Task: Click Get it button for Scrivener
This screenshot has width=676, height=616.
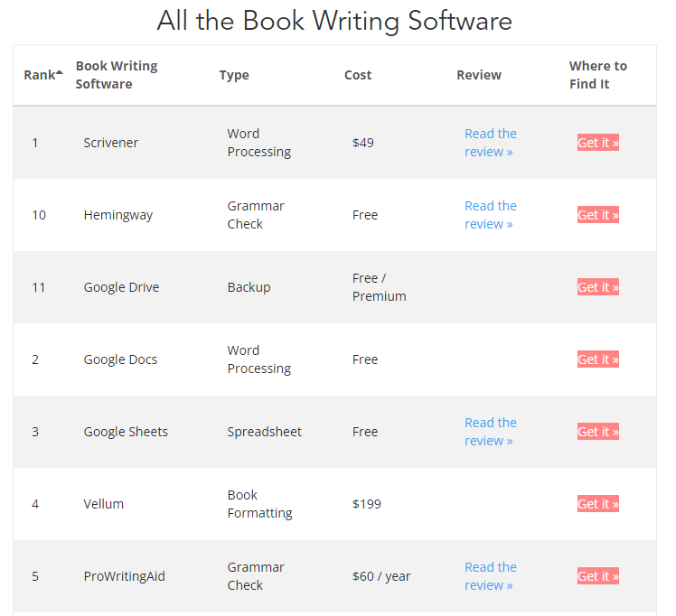Action: (598, 143)
